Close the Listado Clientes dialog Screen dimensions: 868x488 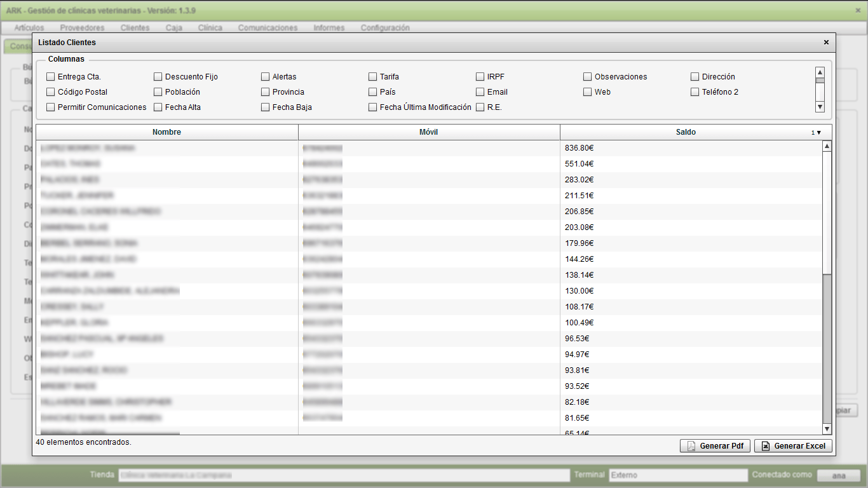point(826,43)
